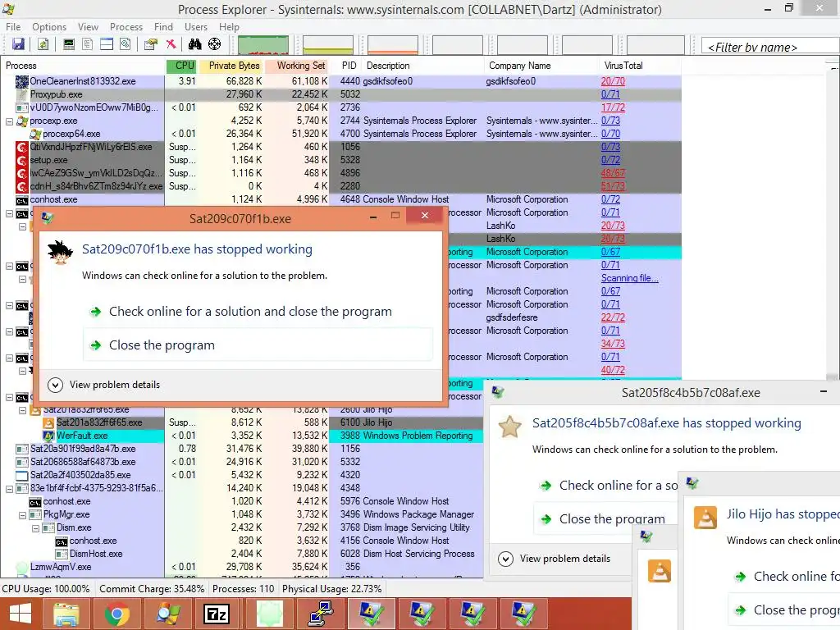
Task: Click the crosshair Find Window's Process icon
Action: pyautogui.click(x=214, y=44)
